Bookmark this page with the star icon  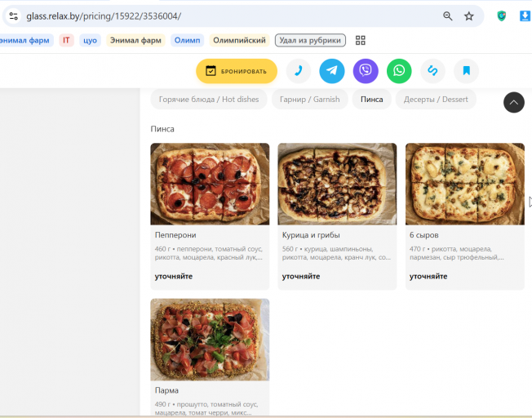click(469, 16)
